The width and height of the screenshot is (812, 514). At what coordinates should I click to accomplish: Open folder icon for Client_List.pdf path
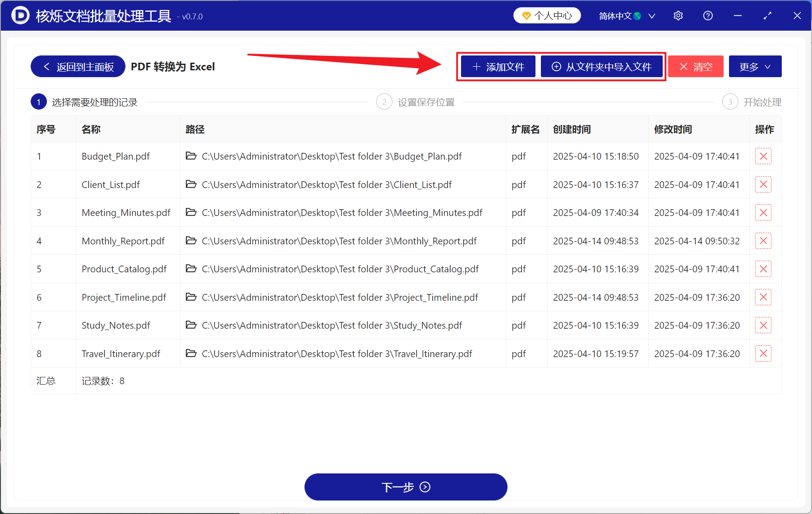(191, 184)
